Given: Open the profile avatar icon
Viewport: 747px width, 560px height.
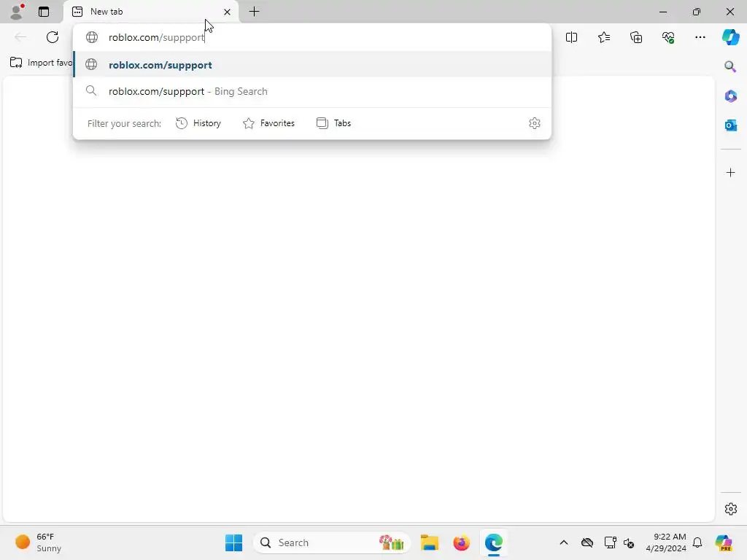Looking at the screenshot, I should click(x=17, y=12).
